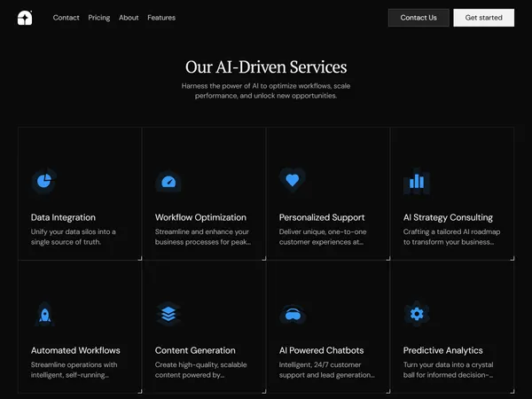
Task: Click 'Create high-quality, scalable content' description
Action: pyautogui.click(x=200, y=370)
